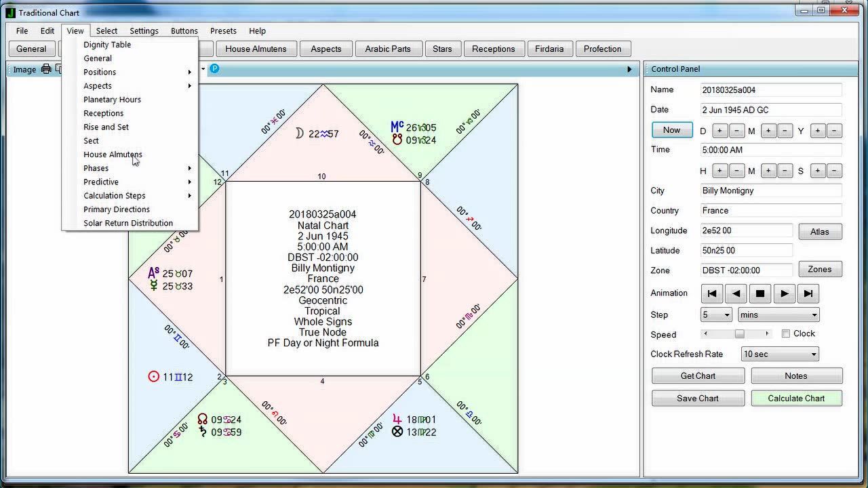
Task: Click the blue P icon above the chart
Action: click(x=214, y=68)
